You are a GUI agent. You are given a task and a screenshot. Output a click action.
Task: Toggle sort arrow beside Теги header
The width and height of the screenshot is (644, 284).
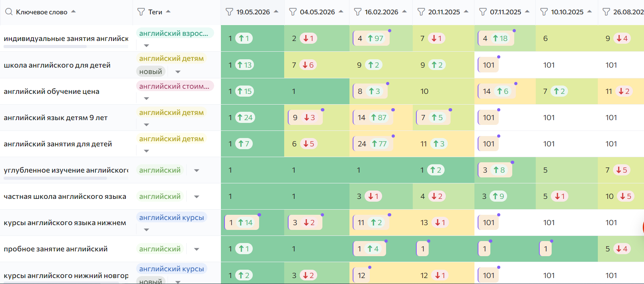pyautogui.click(x=168, y=12)
